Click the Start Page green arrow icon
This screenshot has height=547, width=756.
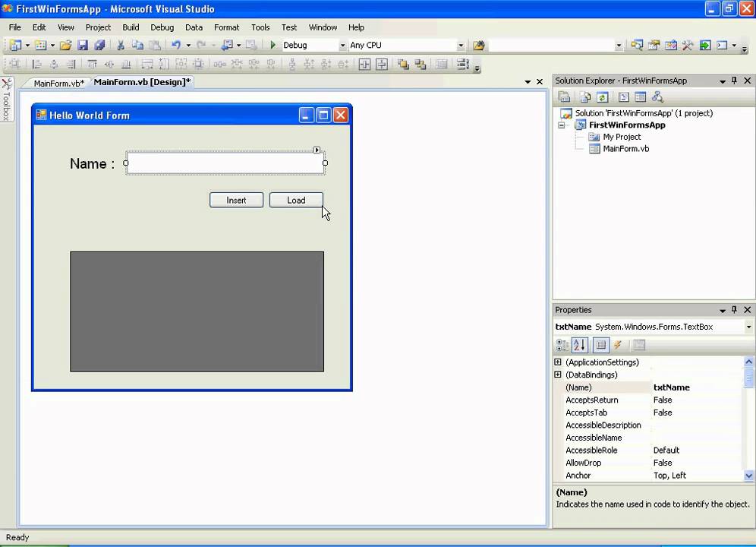pyautogui.click(x=705, y=46)
